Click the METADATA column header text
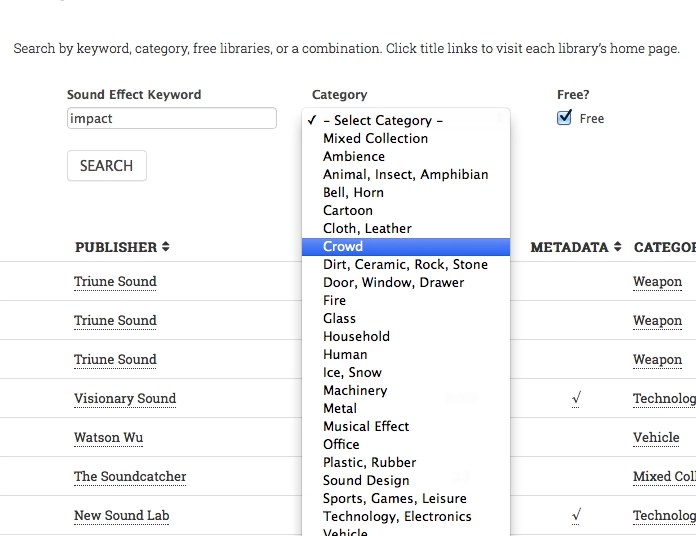 click(x=569, y=247)
